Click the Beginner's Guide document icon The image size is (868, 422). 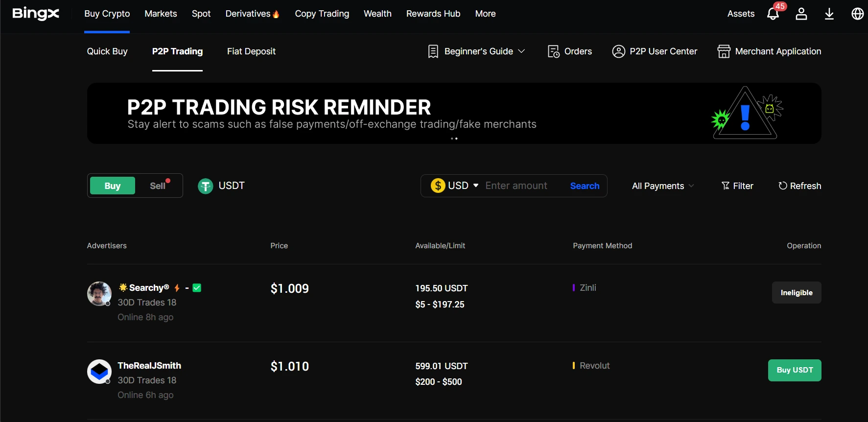[x=433, y=51]
